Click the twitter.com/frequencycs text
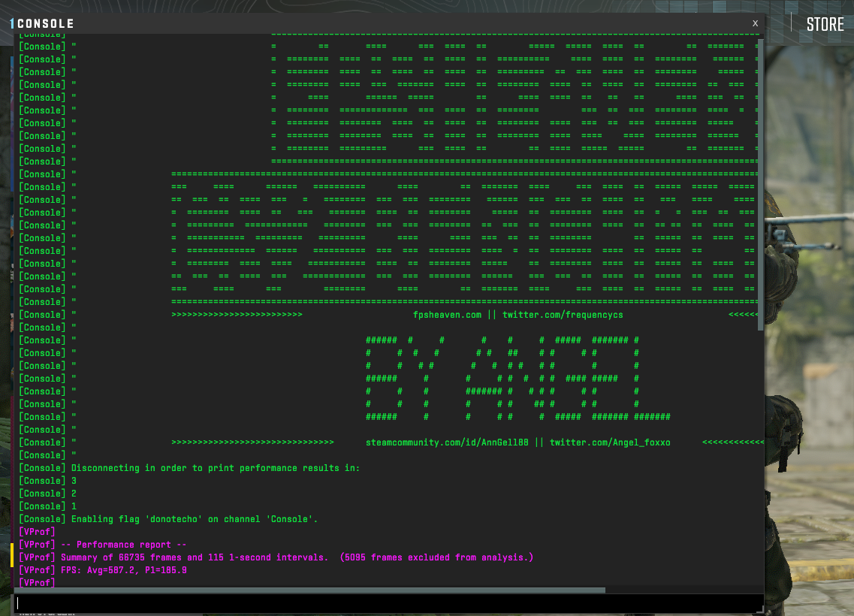Screen dimensions: 854x616 [x=563, y=315]
